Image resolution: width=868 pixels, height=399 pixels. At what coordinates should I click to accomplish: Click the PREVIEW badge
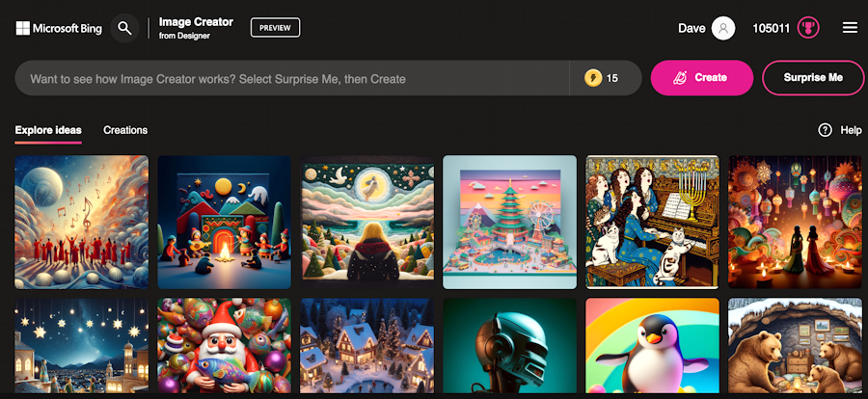tap(275, 28)
